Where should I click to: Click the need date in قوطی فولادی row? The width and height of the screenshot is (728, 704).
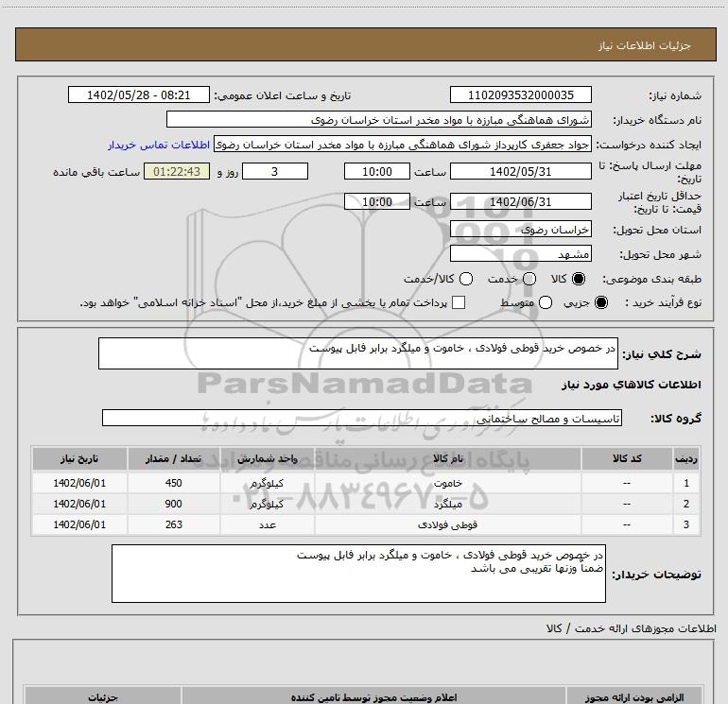tap(79, 524)
